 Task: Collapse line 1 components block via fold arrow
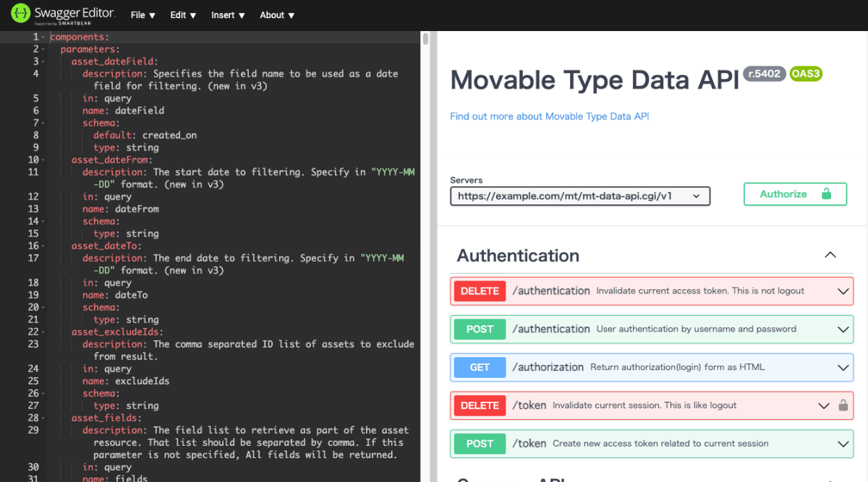(43, 36)
